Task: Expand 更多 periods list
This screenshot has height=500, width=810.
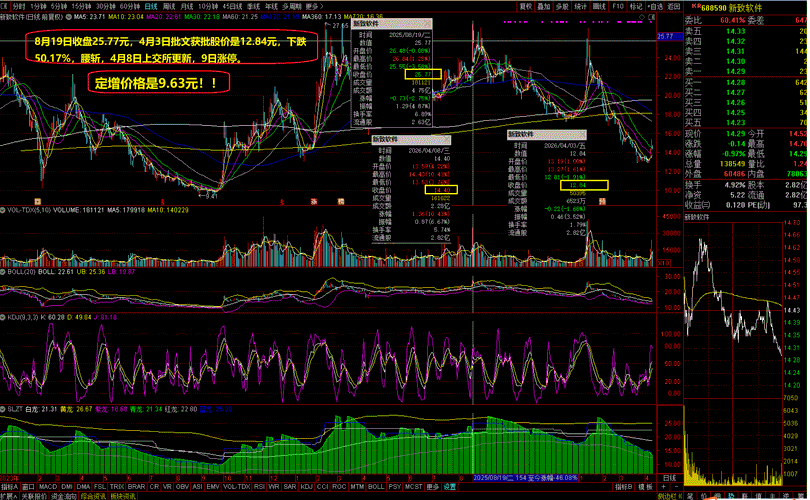Action: (314, 7)
